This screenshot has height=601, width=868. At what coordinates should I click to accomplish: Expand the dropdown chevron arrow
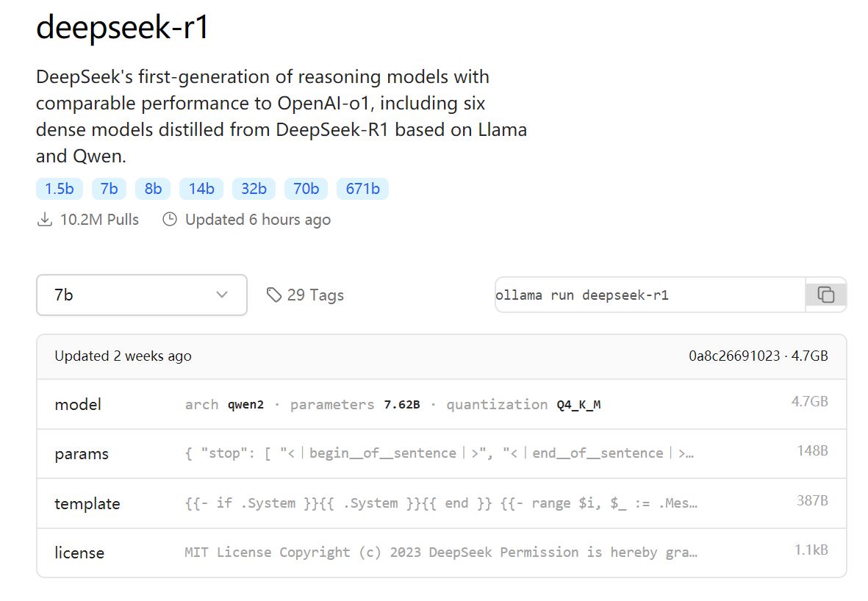(x=222, y=295)
